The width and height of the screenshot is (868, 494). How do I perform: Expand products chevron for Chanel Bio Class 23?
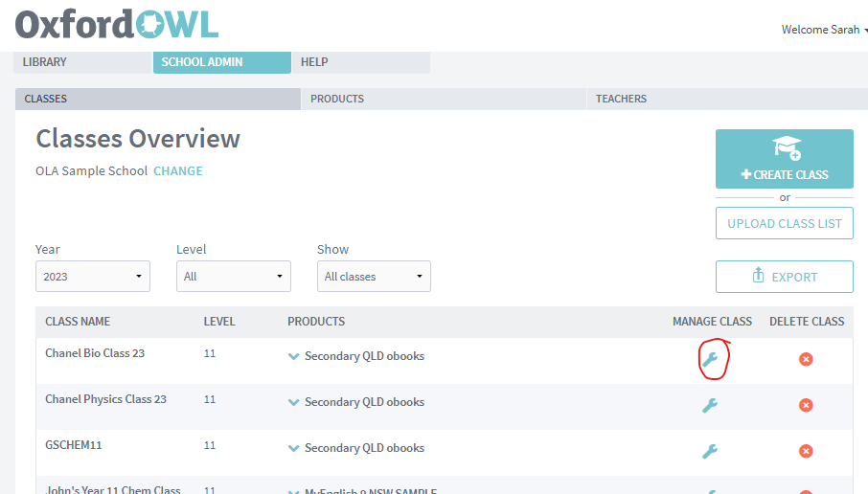[294, 356]
